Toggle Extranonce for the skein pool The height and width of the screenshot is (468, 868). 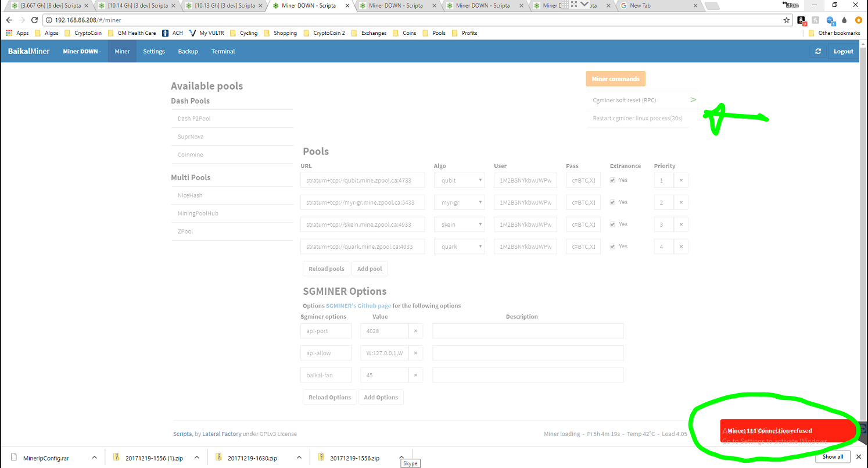coord(613,224)
